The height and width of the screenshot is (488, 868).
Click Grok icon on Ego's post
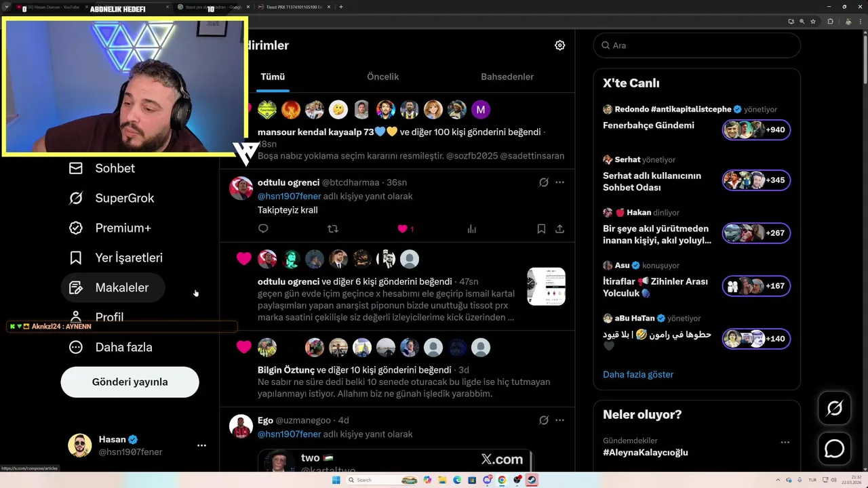tap(543, 420)
